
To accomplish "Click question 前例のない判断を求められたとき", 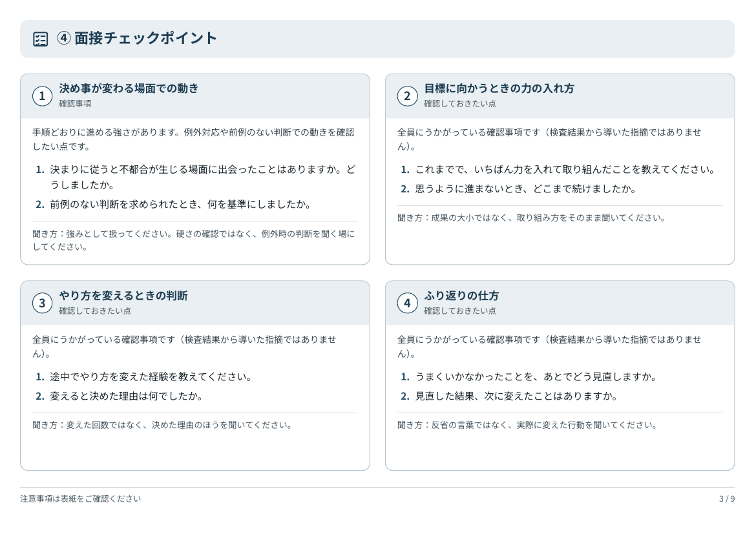I will pyautogui.click(x=180, y=204).
